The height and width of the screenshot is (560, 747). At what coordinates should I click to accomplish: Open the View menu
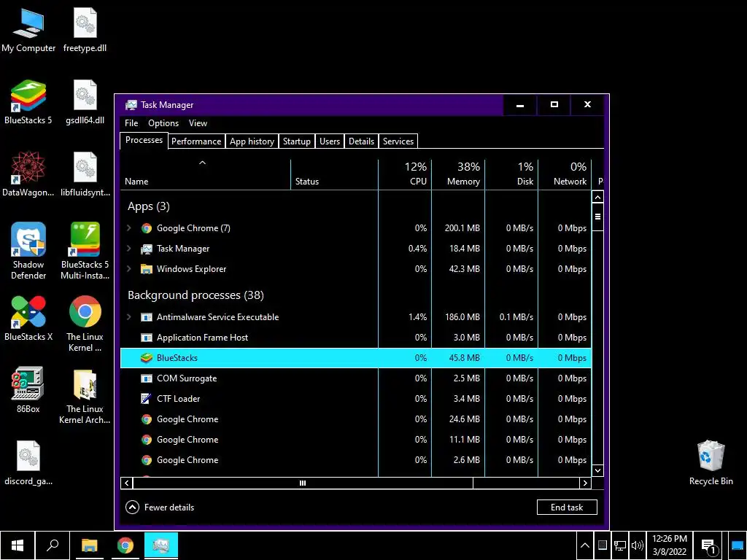click(198, 122)
